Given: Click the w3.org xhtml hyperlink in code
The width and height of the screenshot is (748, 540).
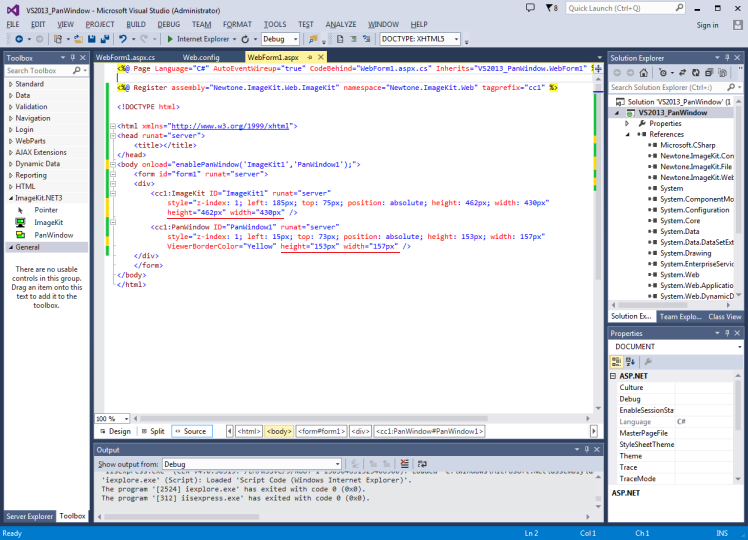Looking at the screenshot, I should [230, 126].
